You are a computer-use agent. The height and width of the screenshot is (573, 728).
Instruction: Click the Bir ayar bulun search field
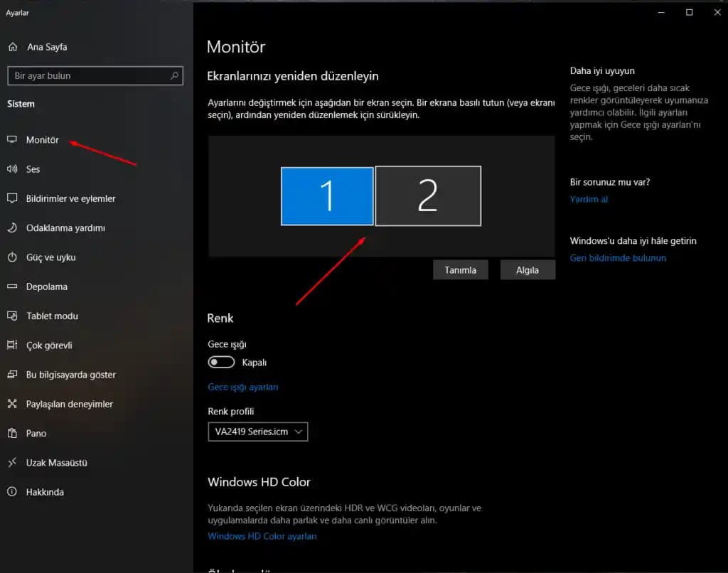click(x=90, y=75)
